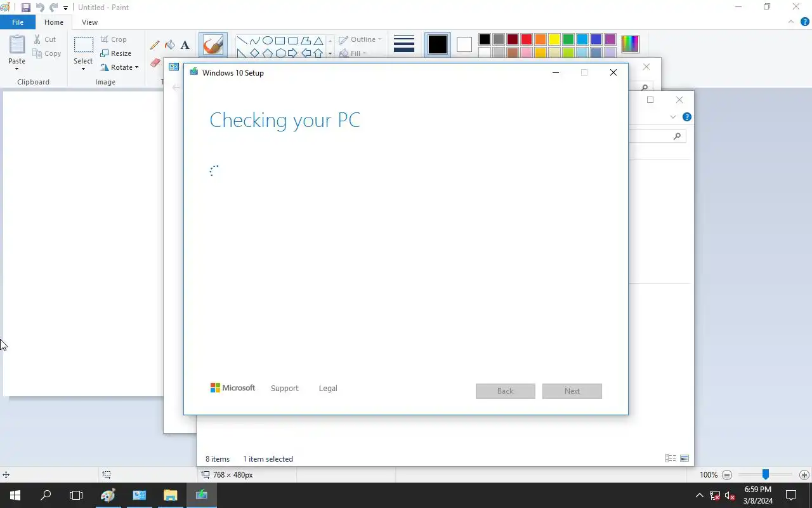The width and height of the screenshot is (812, 508).
Task: Click the Legal link in Setup
Action: click(328, 389)
